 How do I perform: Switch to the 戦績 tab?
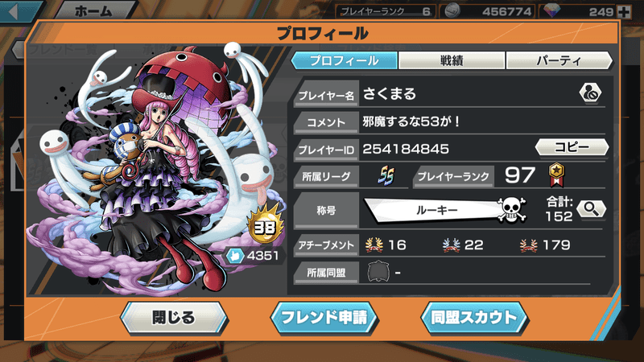tap(452, 61)
